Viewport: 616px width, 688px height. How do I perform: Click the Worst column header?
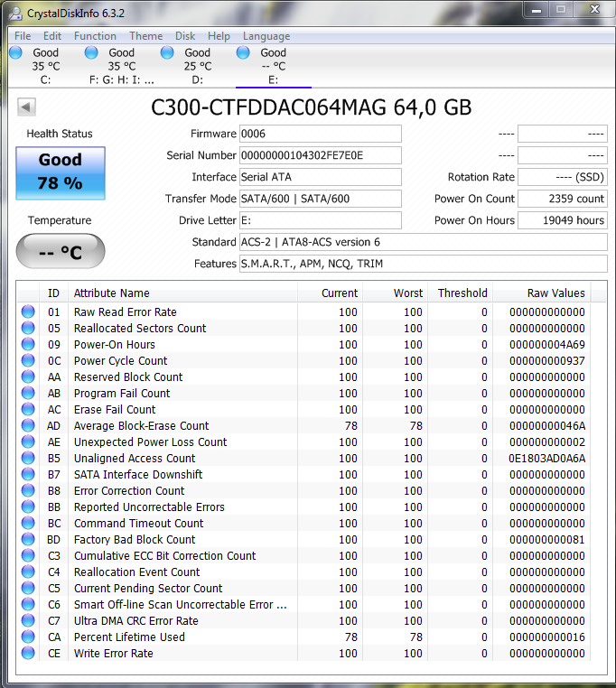pos(396,293)
